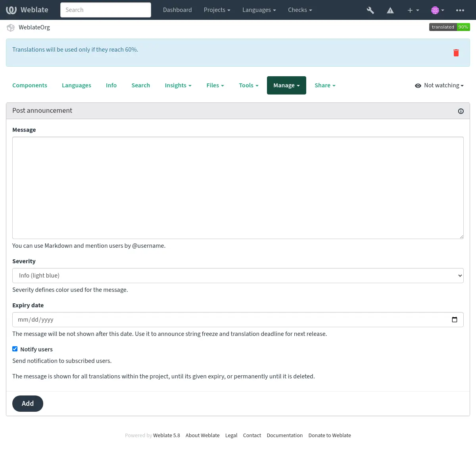Open the calendar picker in Expiry date
476x459 pixels.
coord(455,320)
